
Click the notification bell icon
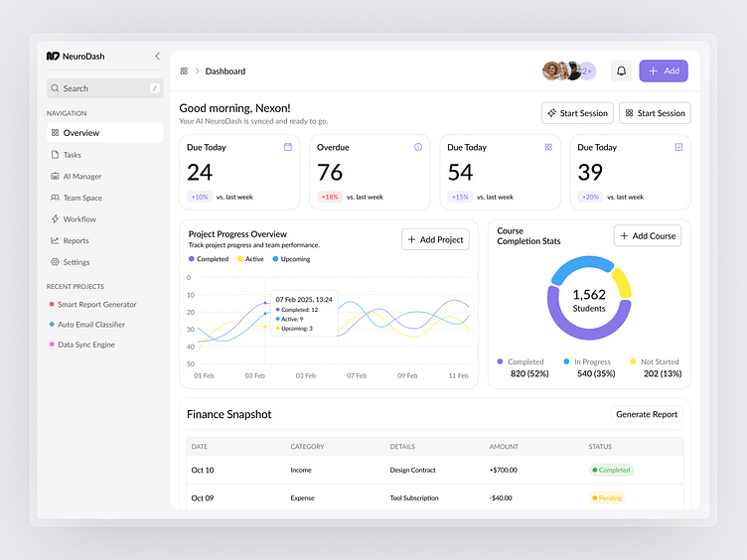pyautogui.click(x=621, y=70)
